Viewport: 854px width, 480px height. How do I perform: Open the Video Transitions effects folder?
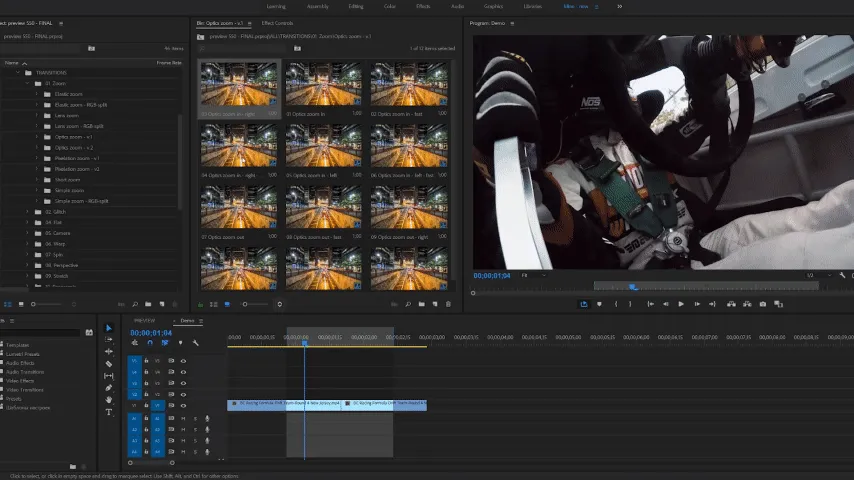coord(25,389)
